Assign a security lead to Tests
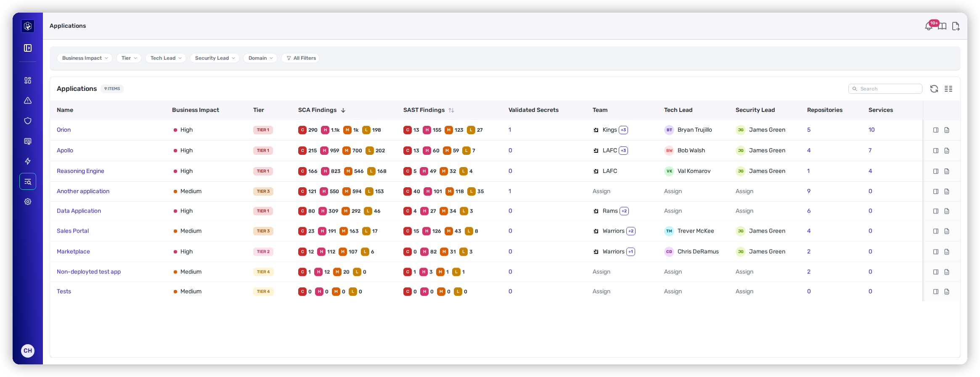The image size is (980, 377). click(x=744, y=291)
